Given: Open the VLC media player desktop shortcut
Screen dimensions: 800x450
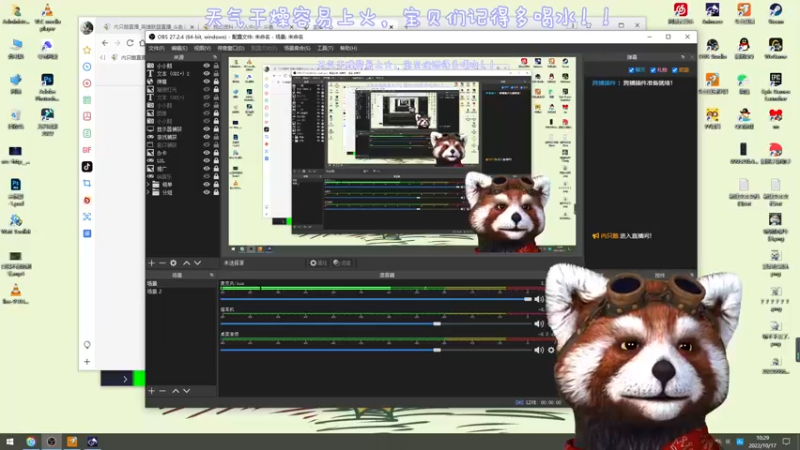Looking at the screenshot, I should tap(47, 17).
